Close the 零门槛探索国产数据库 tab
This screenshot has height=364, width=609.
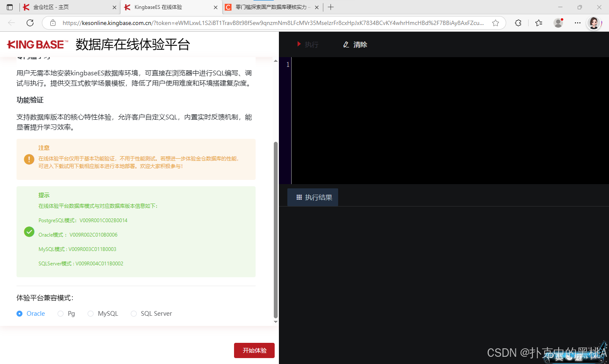pyautogui.click(x=317, y=7)
